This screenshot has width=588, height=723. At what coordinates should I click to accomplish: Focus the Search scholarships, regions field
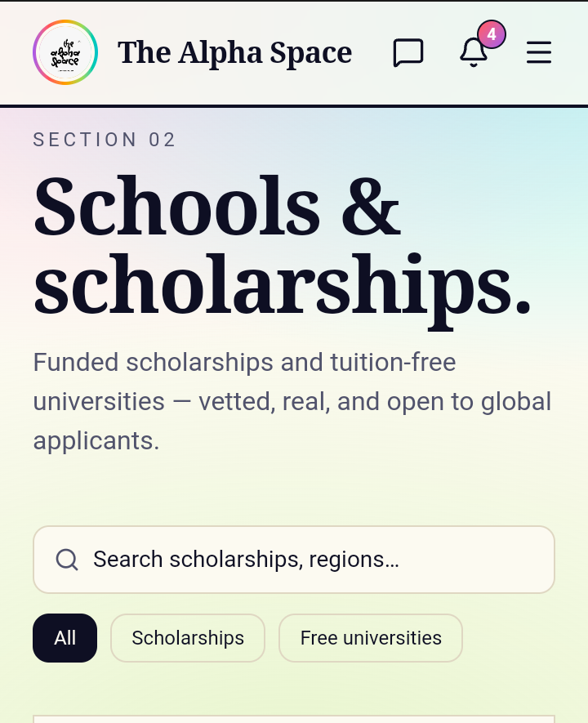tap(293, 560)
